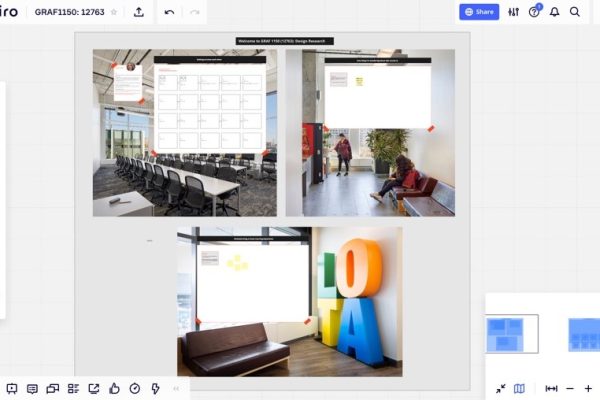The height and width of the screenshot is (400, 600).
Task: Click the Share button
Action: [479, 12]
